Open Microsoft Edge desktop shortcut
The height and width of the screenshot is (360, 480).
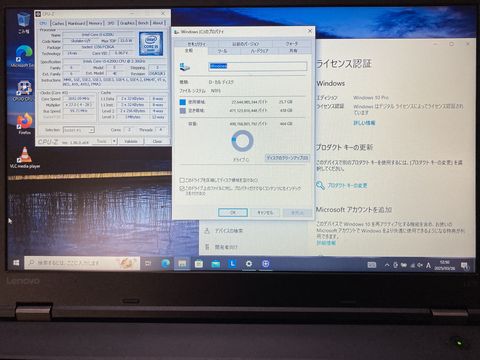[23, 56]
